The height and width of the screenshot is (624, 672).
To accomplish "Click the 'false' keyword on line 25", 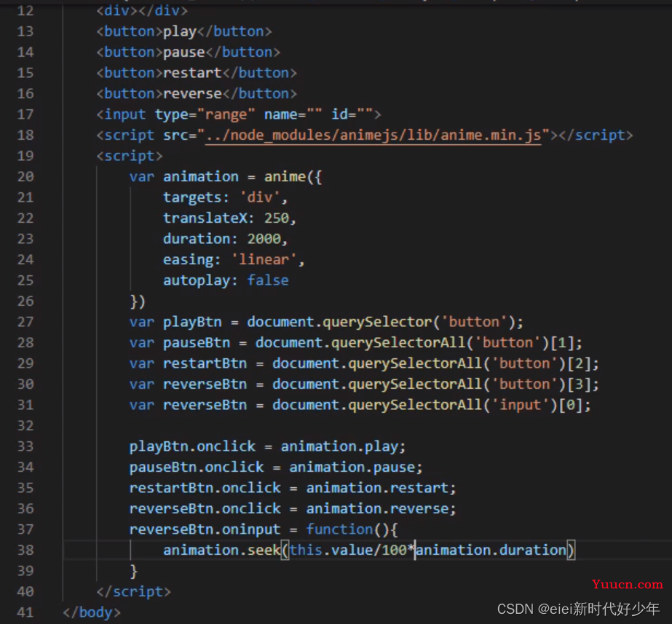I will coord(268,280).
